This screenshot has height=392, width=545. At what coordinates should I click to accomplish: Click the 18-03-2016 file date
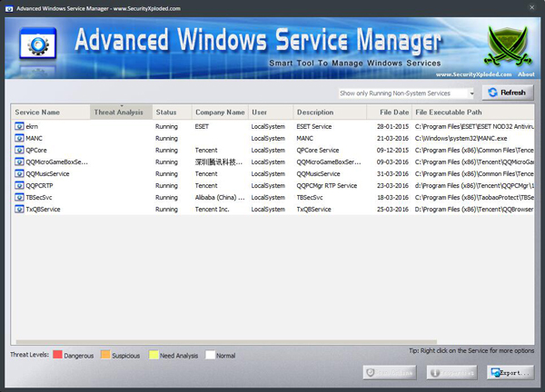392,197
